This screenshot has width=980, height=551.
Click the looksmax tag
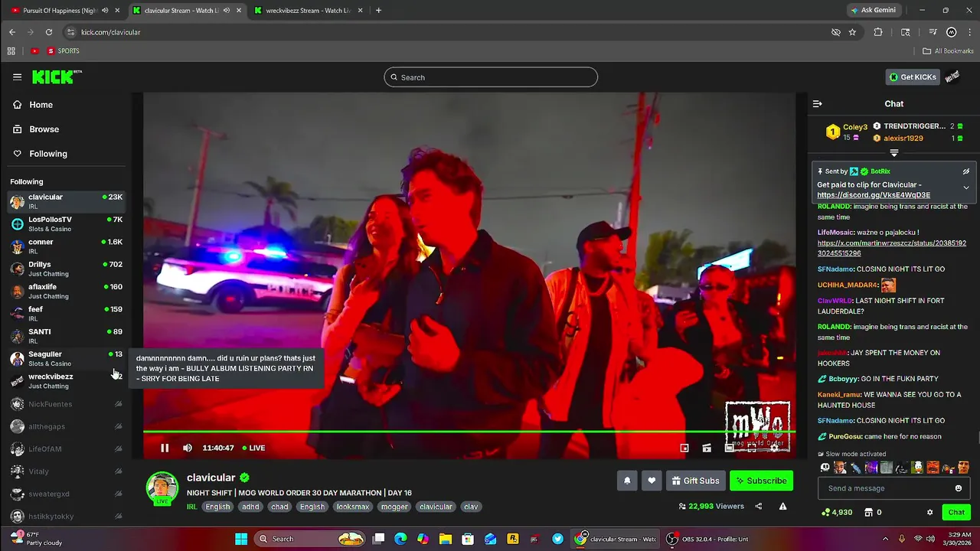coord(353,507)
